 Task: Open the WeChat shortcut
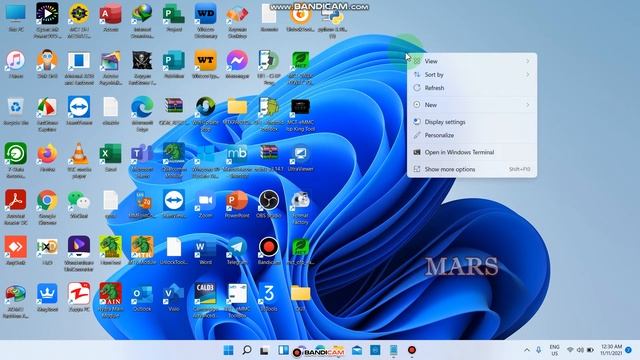coord(79,204)
